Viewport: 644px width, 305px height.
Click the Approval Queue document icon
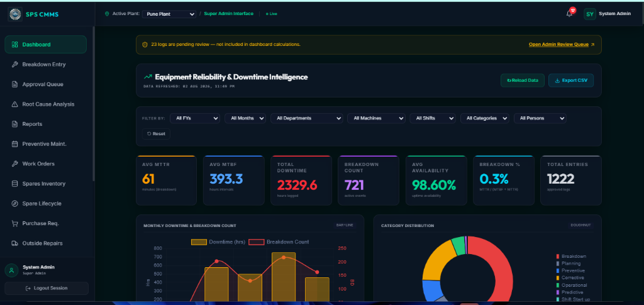tap(15, 84)
